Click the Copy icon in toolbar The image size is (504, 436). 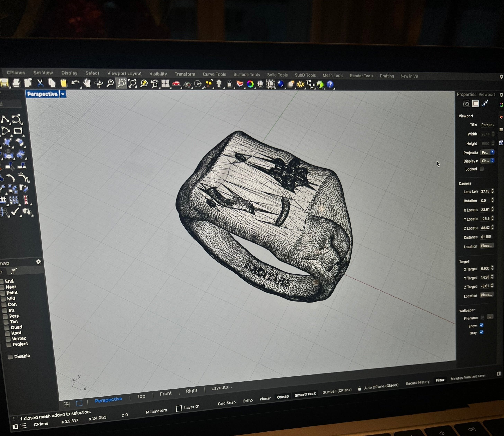click(52, 83)
